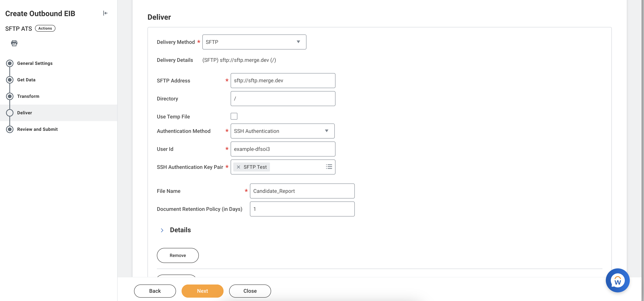Select the Deliver step in sidebar
644x301 pixels.
25,113
